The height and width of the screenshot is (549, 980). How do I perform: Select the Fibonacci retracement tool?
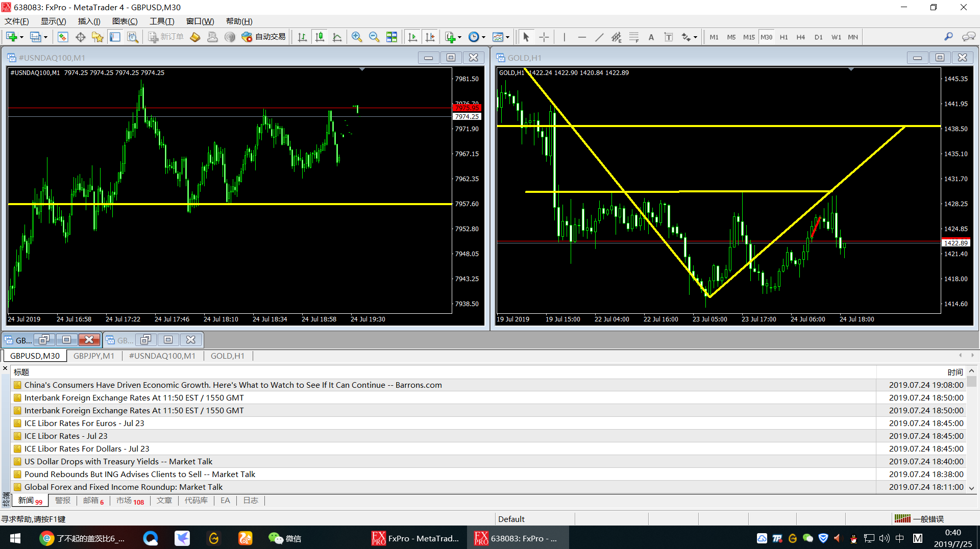634,37
